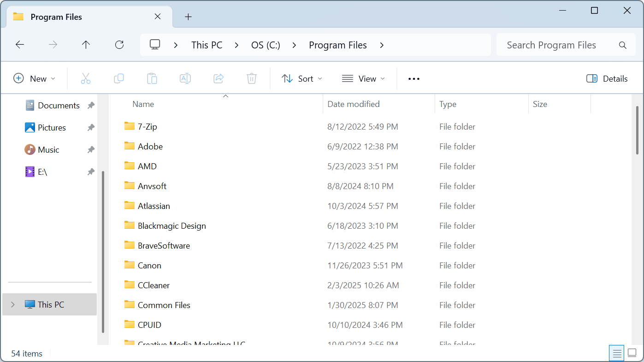Click Program Files in the address bar
This screenshot has height=362, width=644.
point(338,45)
